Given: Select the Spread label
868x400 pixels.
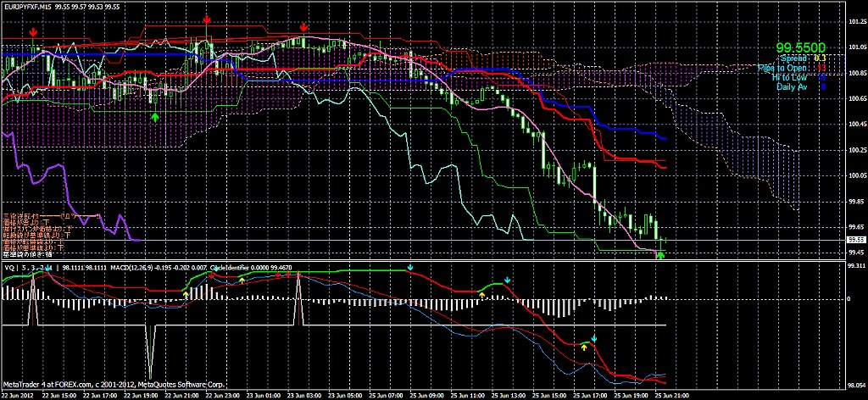Looking at the screenshot, I should 794,58.
